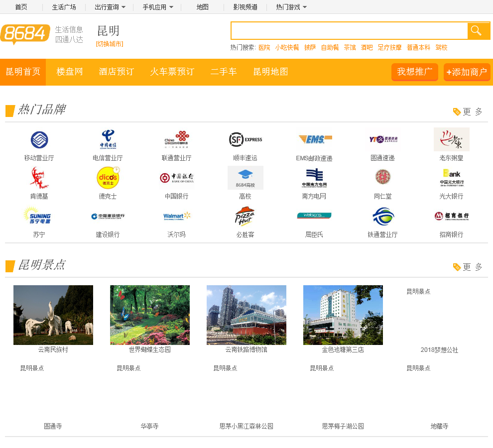
Task: Click hot search link 医院
Action: click(264, 47)
